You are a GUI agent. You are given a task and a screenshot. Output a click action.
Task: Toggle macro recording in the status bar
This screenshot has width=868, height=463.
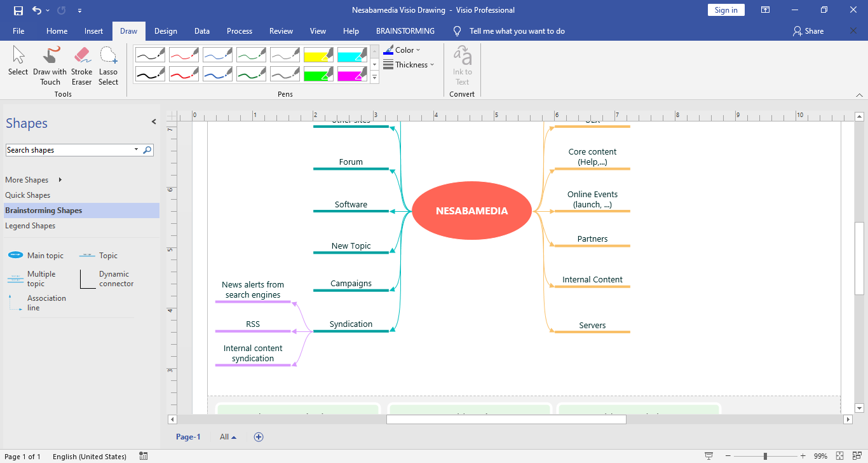pos(144,456)
